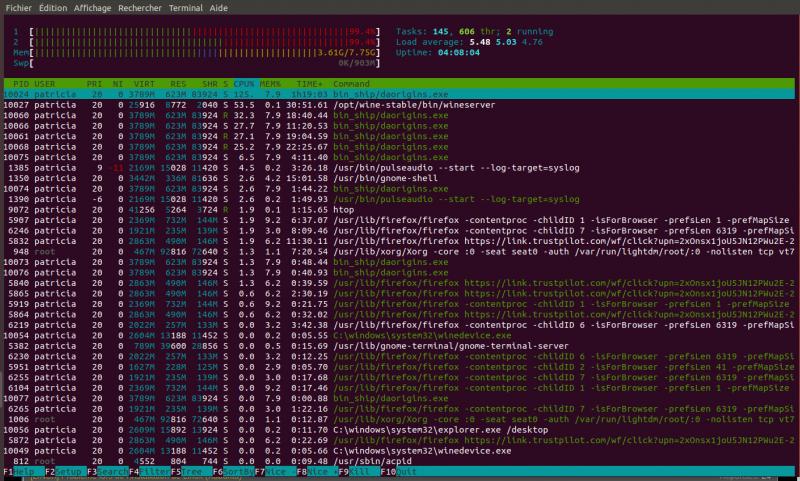Select daorigins.exe row with PID 10068
Image resolution: width=800 pixels, height=481 pixels.
click(399, 146)
